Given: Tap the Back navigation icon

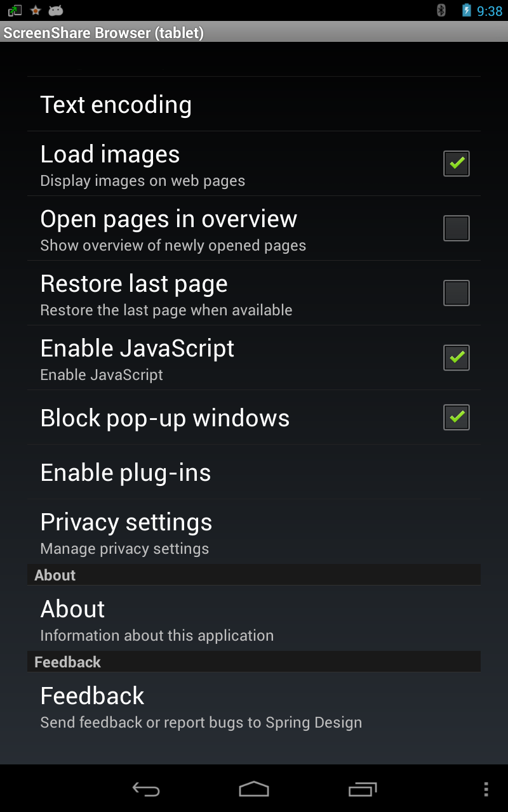Looking at the screenshot, I should (x=145, y=789).
